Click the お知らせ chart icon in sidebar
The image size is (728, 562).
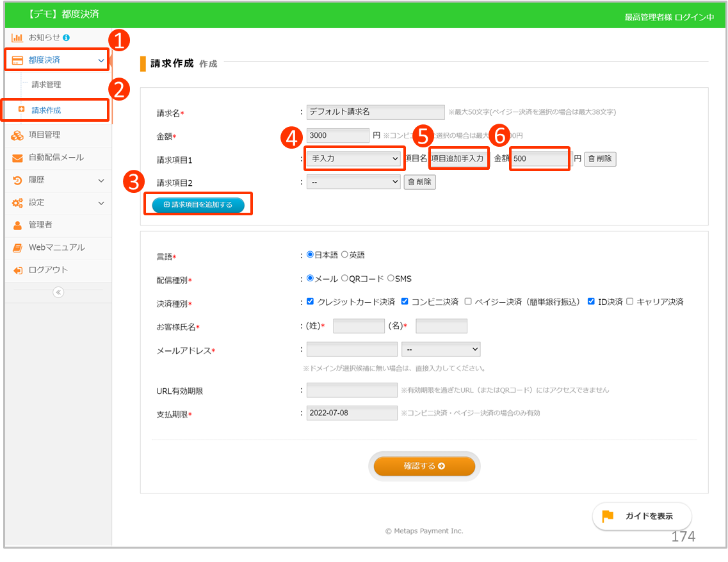click(17, 38)
